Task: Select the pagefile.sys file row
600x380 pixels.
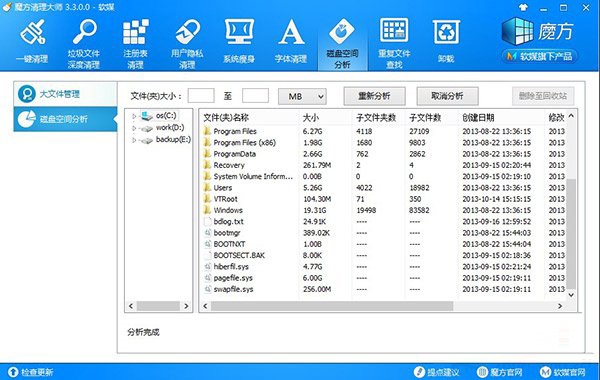Action: 383,278
